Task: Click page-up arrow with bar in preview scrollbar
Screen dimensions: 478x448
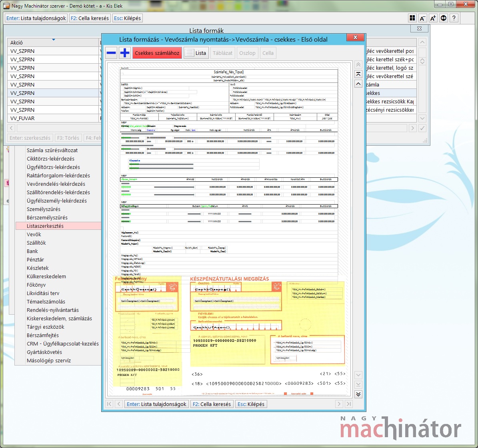Action: (358, 74)
